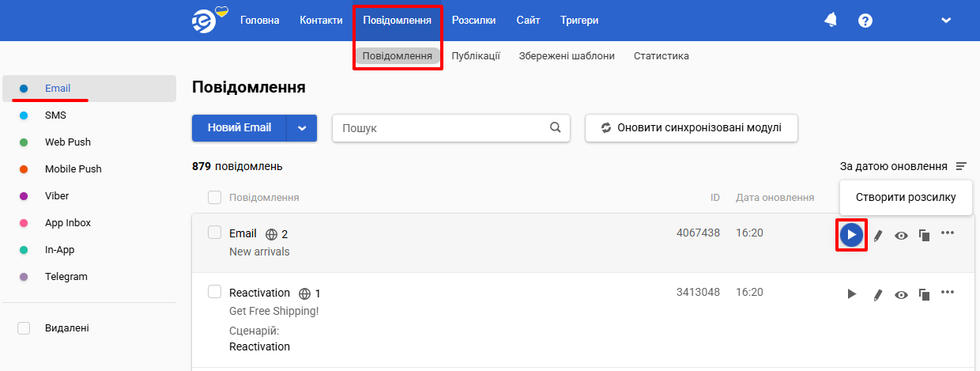
Task: Toggle the Видалені checkbox
Action: [24, 327]
